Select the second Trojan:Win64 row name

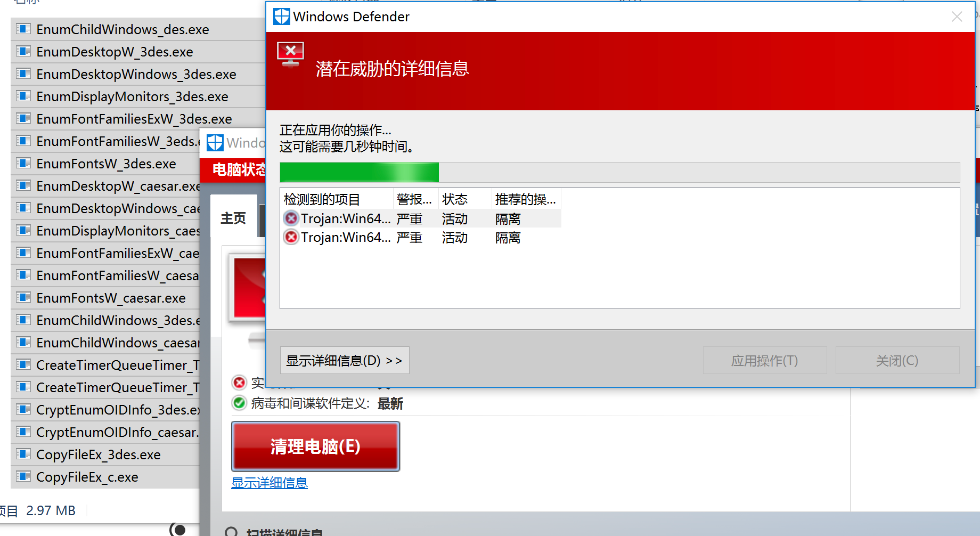click(x=346, y=237)
